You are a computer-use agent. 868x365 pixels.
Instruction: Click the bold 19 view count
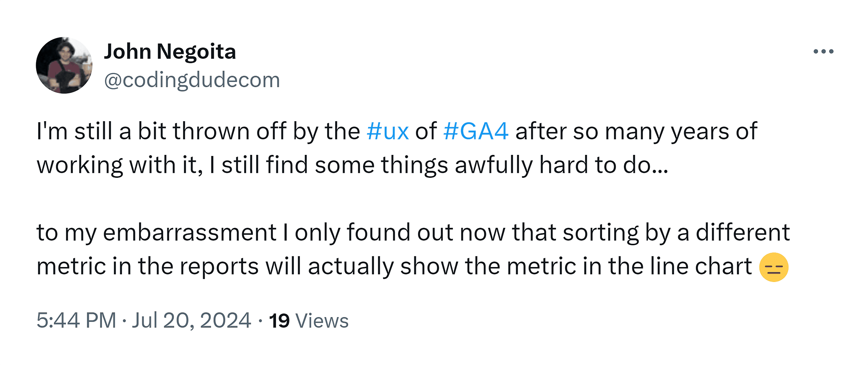279,320
